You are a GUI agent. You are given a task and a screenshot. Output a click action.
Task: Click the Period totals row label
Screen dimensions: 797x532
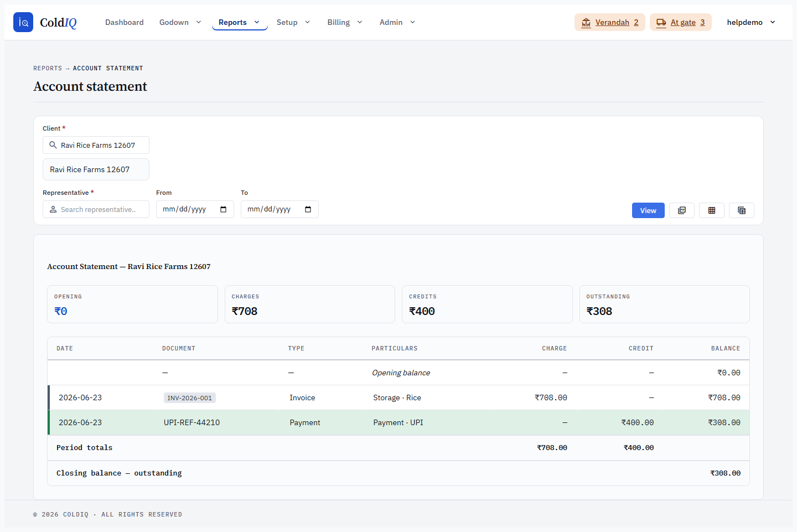[x=84, y=448]
